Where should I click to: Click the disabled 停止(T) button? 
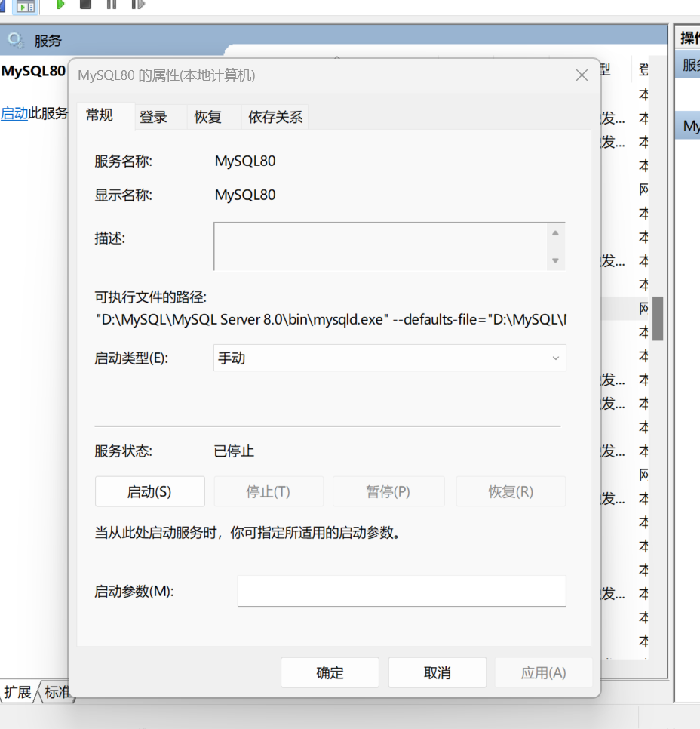[x=269, y=491]
